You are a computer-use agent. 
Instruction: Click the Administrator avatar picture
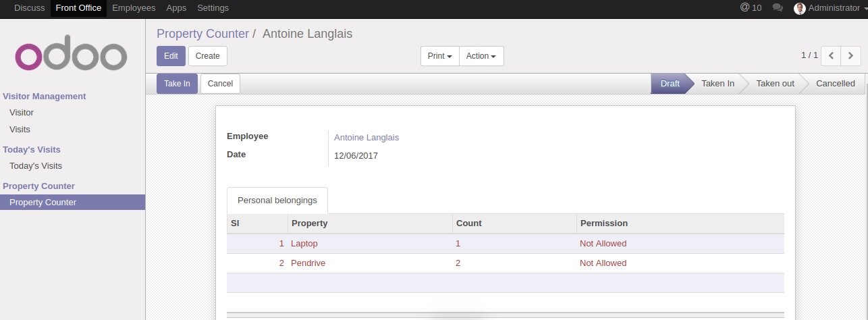(x=800, y=8)
